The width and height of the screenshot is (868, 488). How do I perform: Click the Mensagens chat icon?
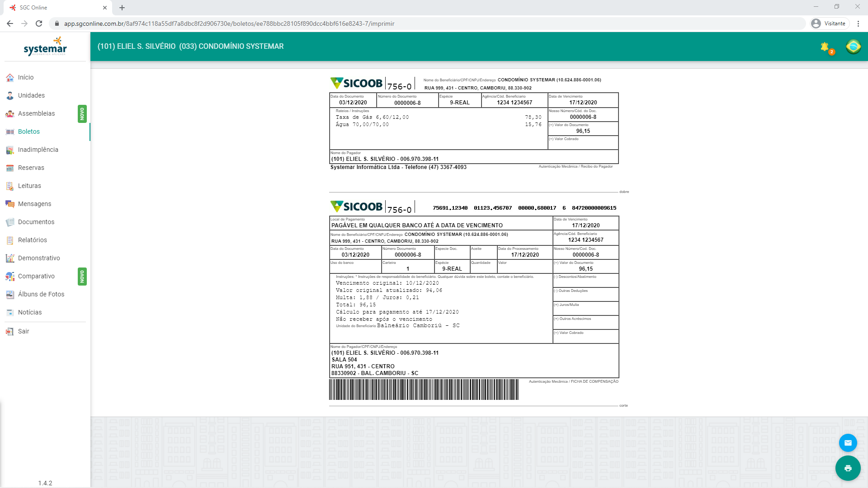(x=10, y=204)
